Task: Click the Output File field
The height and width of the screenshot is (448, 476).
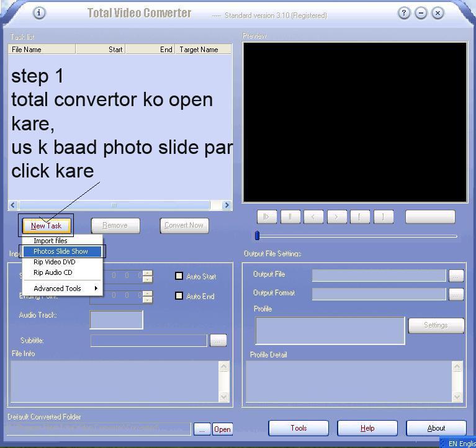Action: point(379,276)
